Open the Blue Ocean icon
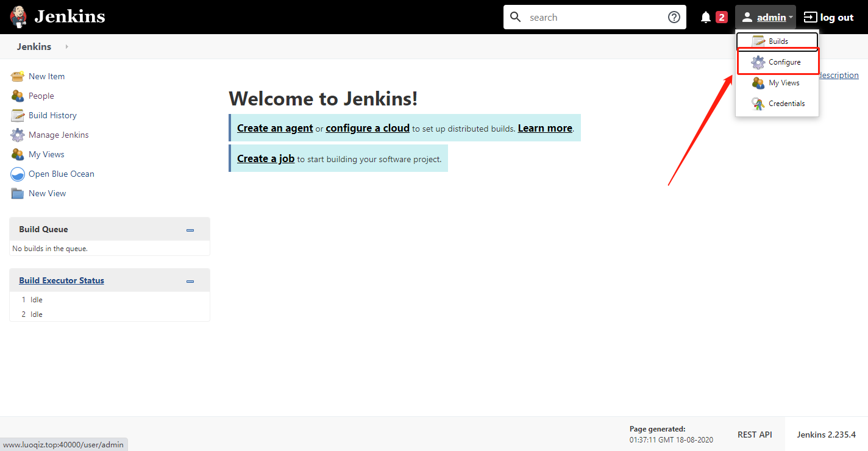Image resolution: width=868 pixels, height=451 pixels. [x=18, y=174]
